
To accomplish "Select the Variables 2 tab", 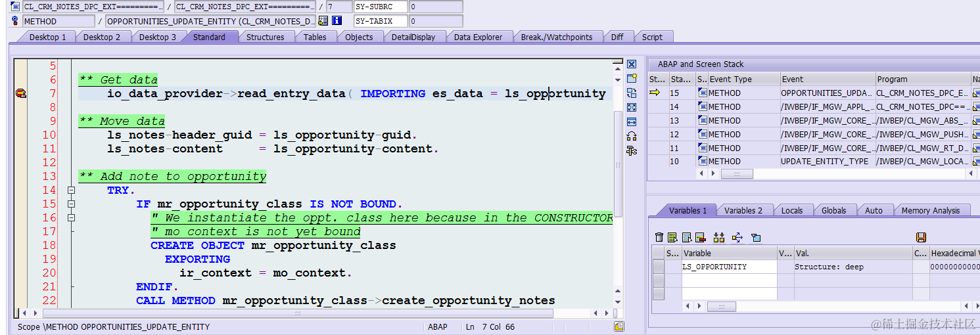I will 743,210.
